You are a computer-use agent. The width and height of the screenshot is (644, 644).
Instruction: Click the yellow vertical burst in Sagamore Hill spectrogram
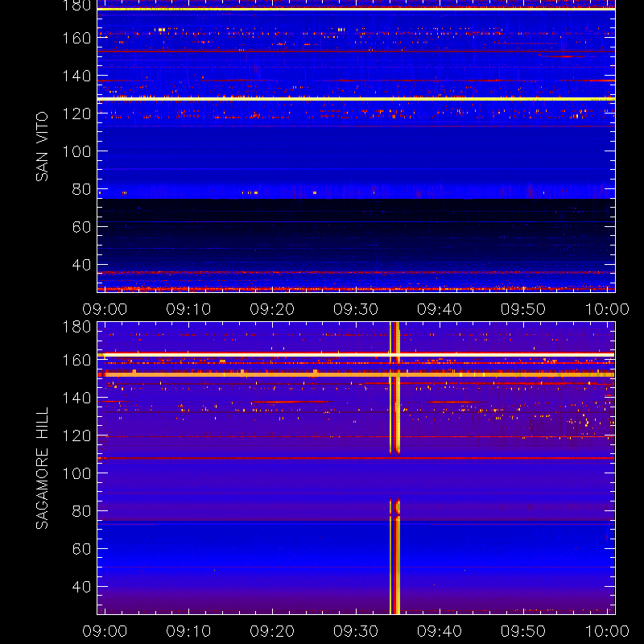394,469
